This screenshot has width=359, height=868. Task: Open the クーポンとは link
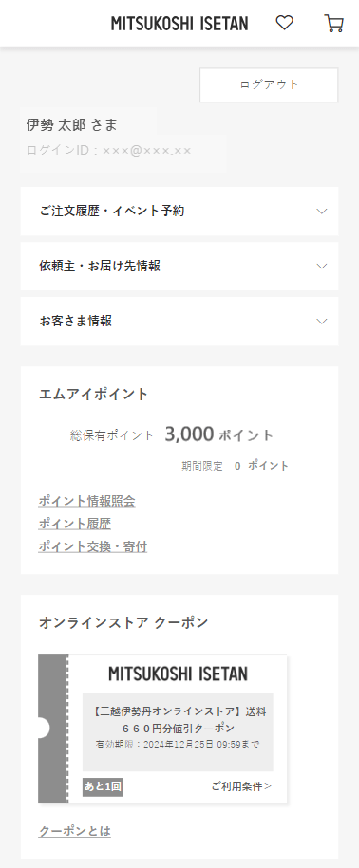(75, 831)
